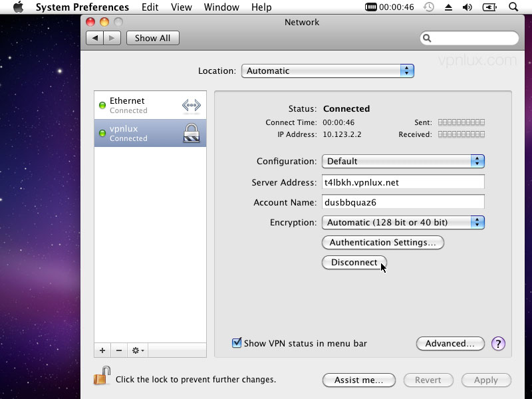Go back with the left arrow button
Image resolution: width=532 pixels, height=399 pixels.
tap(95, 38)
